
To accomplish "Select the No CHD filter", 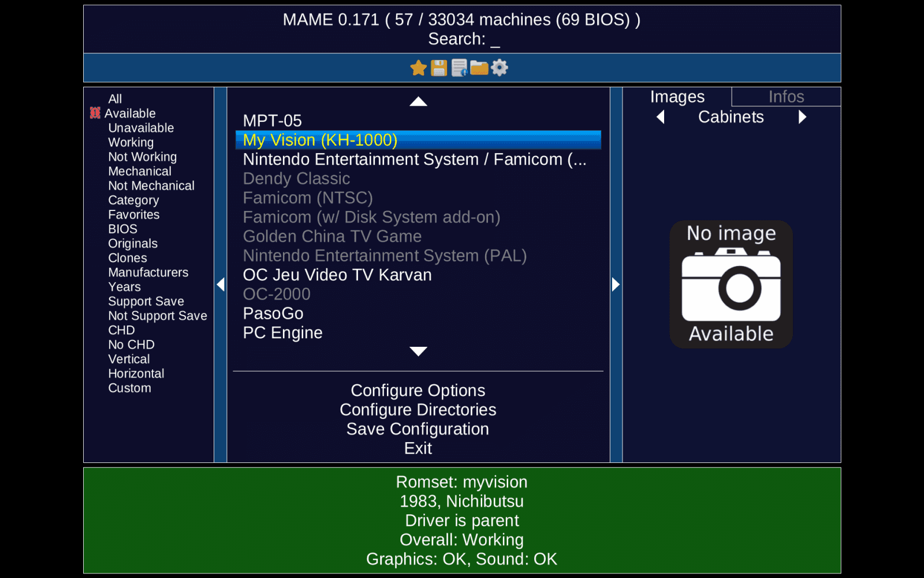I will (x=132, y=344).
